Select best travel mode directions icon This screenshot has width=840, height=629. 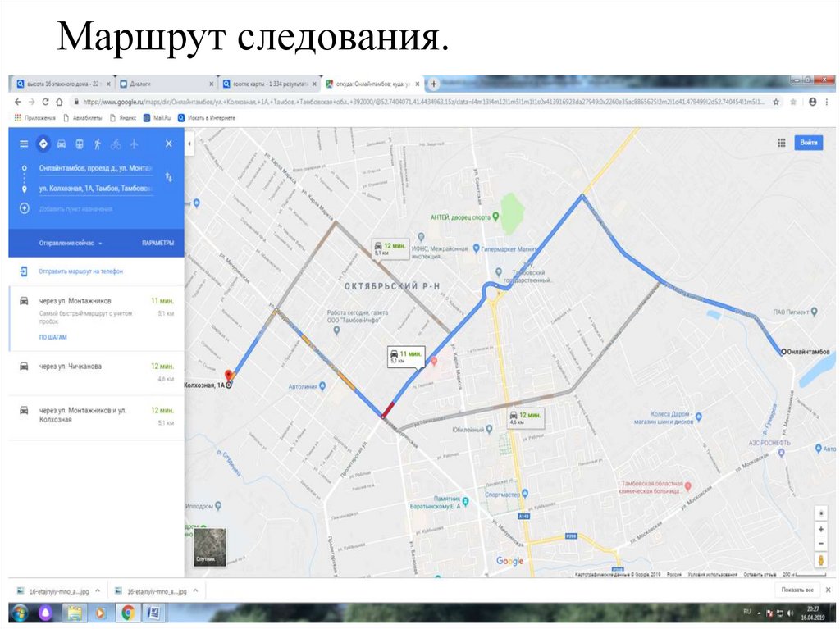[43, 144]
